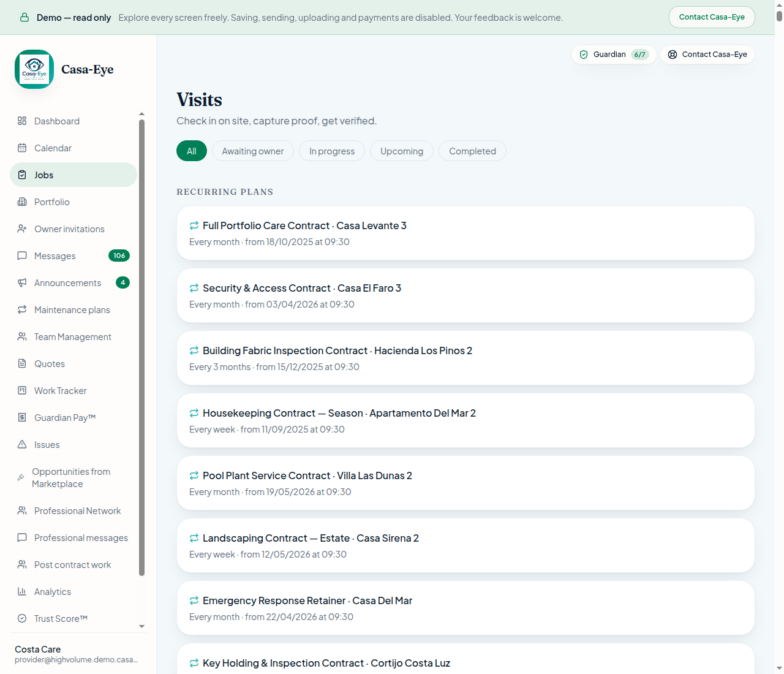
Task: Show In progress visits
Action: coord(332,151)
